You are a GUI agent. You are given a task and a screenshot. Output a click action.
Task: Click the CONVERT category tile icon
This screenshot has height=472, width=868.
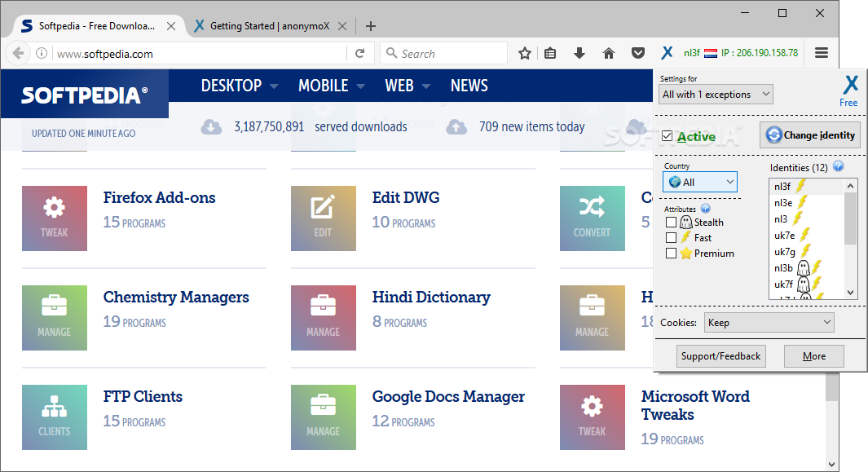click(593, 218)
